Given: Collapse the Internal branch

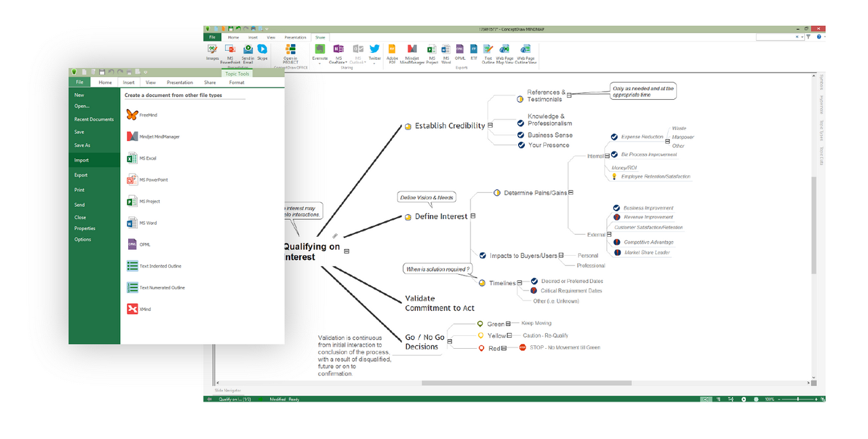Looking at the screenshot, I should (607, 156).
